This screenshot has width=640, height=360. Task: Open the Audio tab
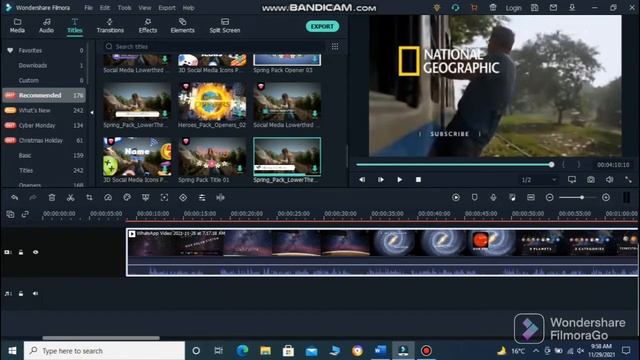point(46,25)
